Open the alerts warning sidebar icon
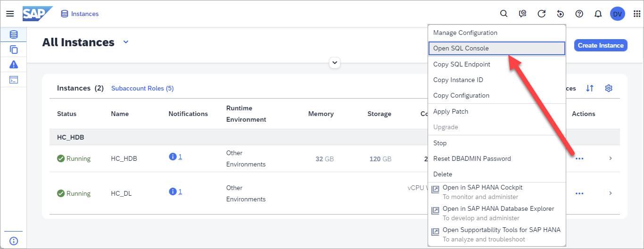 coord(14,65)
